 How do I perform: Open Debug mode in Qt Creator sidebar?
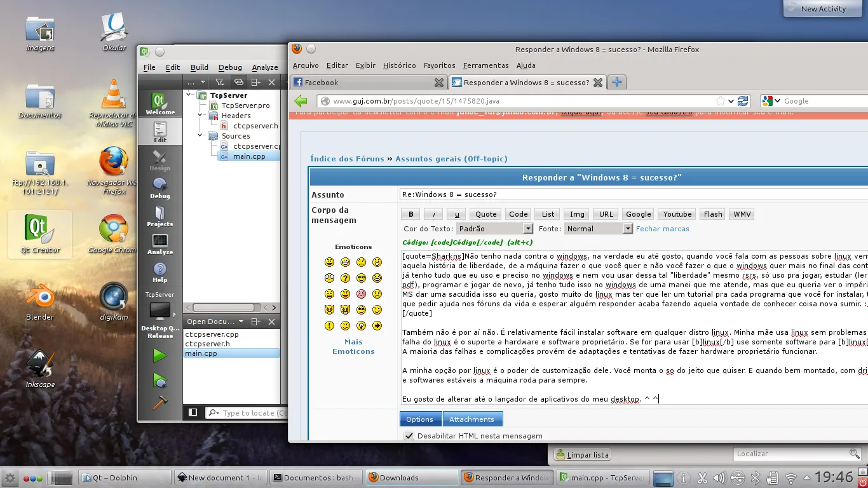click(x=160, y=188)
